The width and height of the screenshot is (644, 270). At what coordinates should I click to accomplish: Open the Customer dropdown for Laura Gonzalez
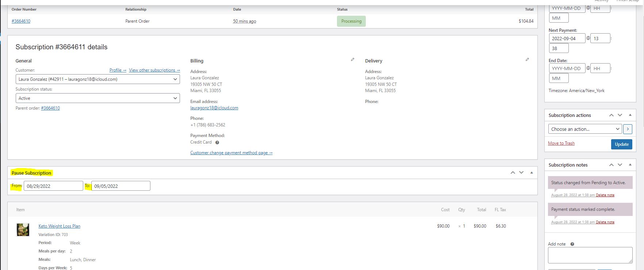(97, 79)
